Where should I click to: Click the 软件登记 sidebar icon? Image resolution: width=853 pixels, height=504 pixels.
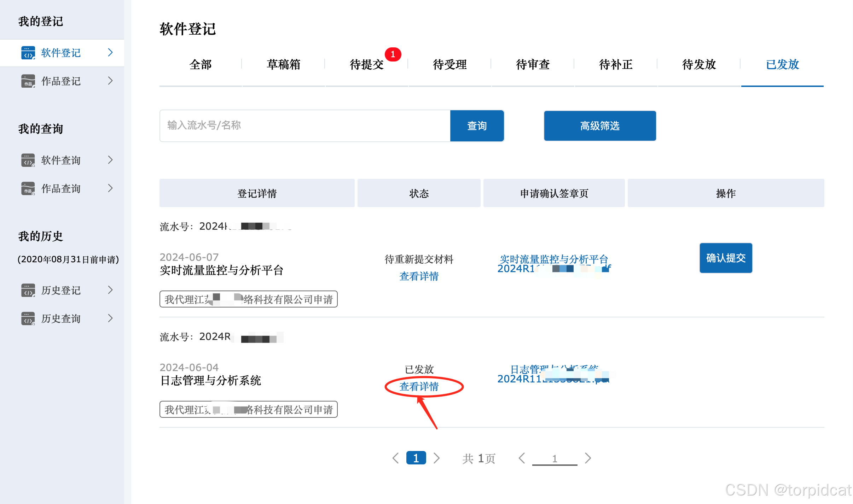tap(28, 53)
